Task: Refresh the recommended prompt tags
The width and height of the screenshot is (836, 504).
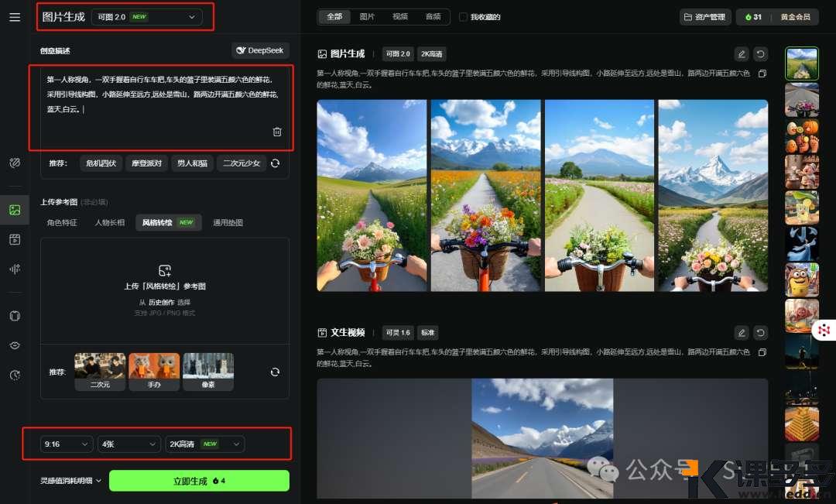Action: click(276, 163)
